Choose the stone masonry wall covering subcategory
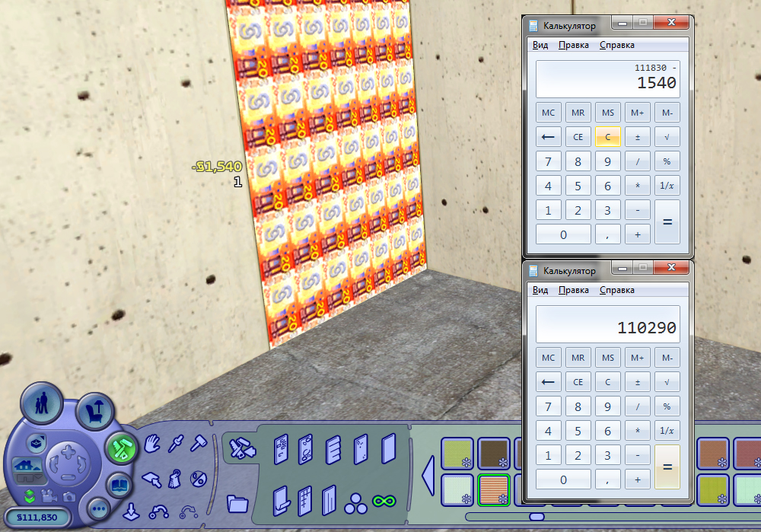 click(x=306, y=450)
